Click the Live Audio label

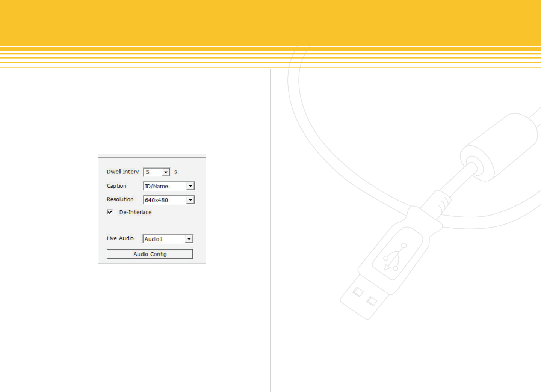(x=120, y=238)
